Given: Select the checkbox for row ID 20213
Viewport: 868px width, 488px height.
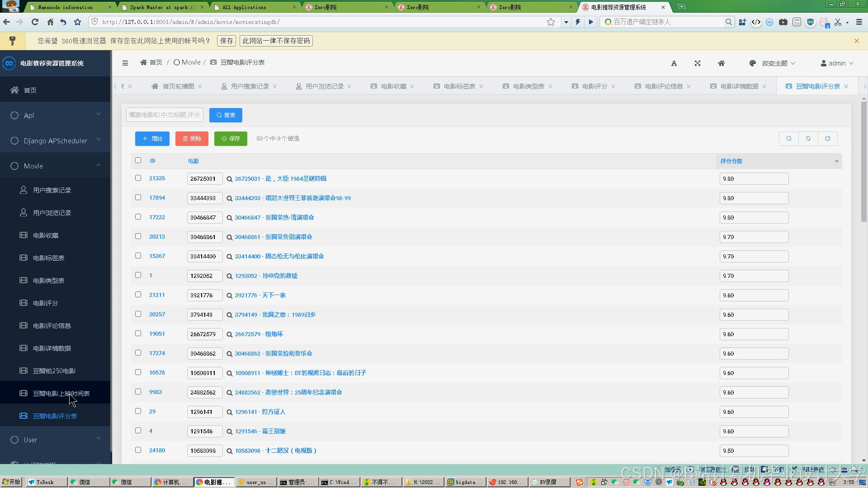Looking at the screenshot, I should click(138, 236).
